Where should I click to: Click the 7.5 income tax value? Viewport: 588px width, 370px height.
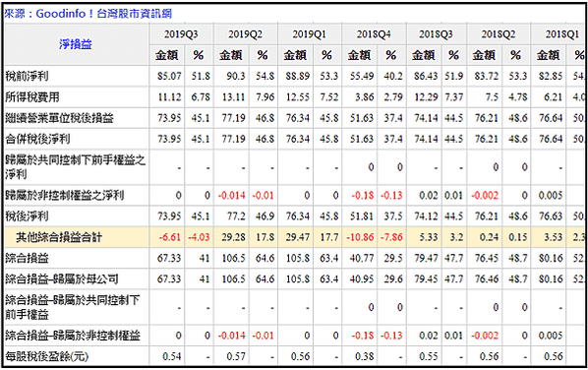(492, 97)
